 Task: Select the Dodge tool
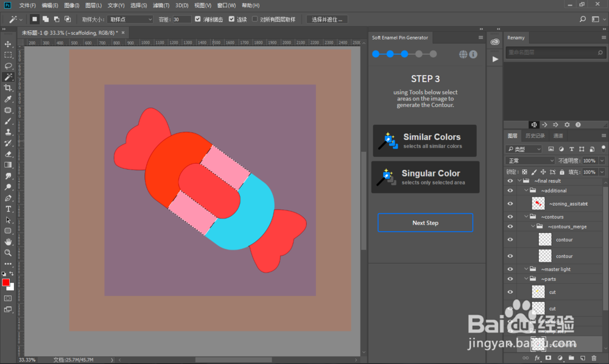8,187
